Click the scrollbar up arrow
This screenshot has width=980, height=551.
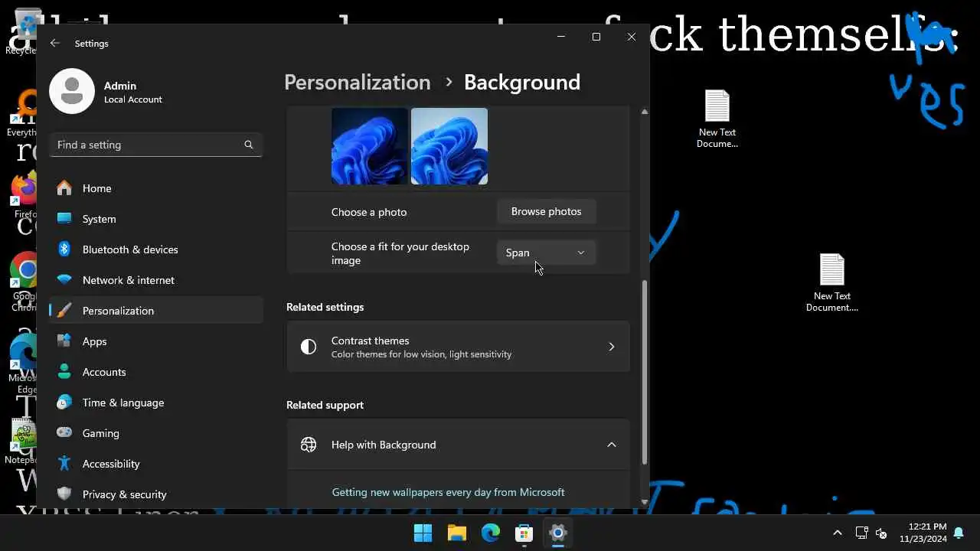[644, 112]
